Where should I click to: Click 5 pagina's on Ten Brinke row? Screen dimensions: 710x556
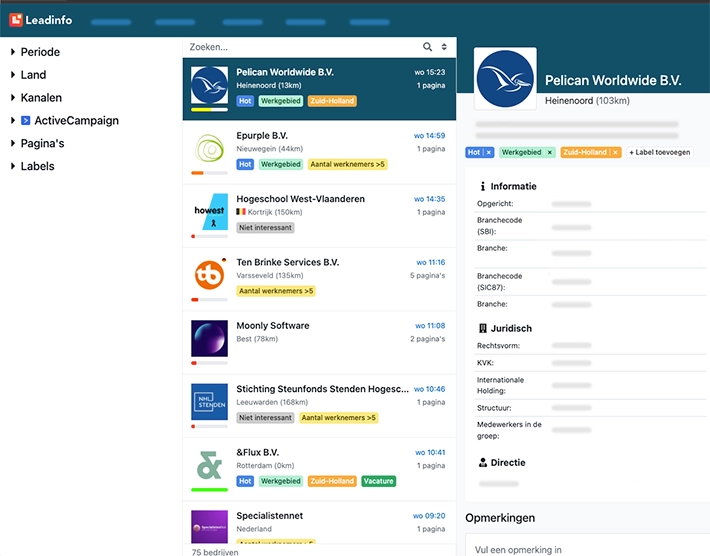427,275
